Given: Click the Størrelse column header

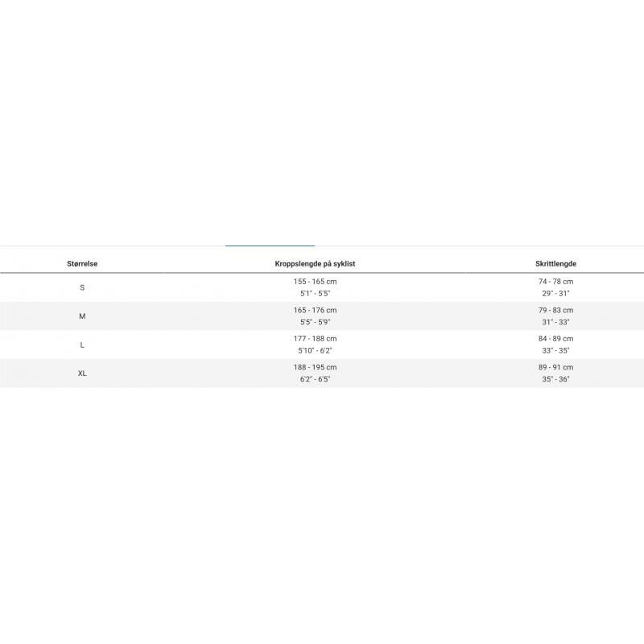Looking at the screenshot, I should coord(82,264).
